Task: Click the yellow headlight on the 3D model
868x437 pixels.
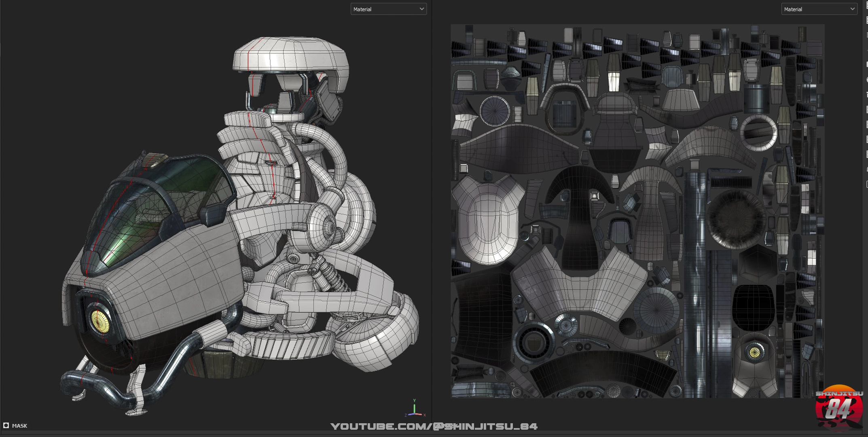Action: tap(100, 321)
